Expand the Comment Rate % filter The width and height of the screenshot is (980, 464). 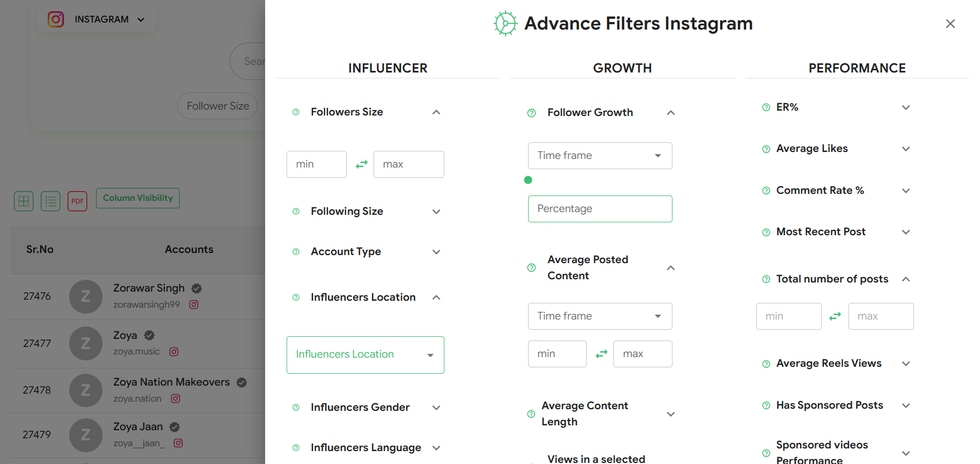(x=906, y=191)
